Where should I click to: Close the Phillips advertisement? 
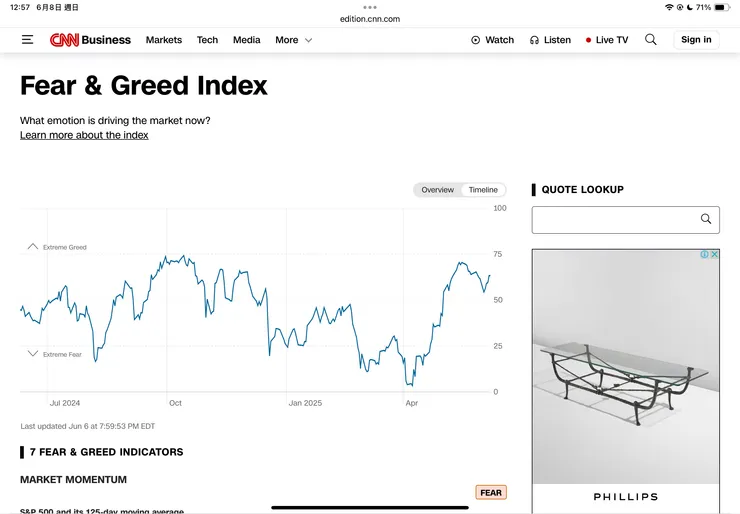(714, 255)
